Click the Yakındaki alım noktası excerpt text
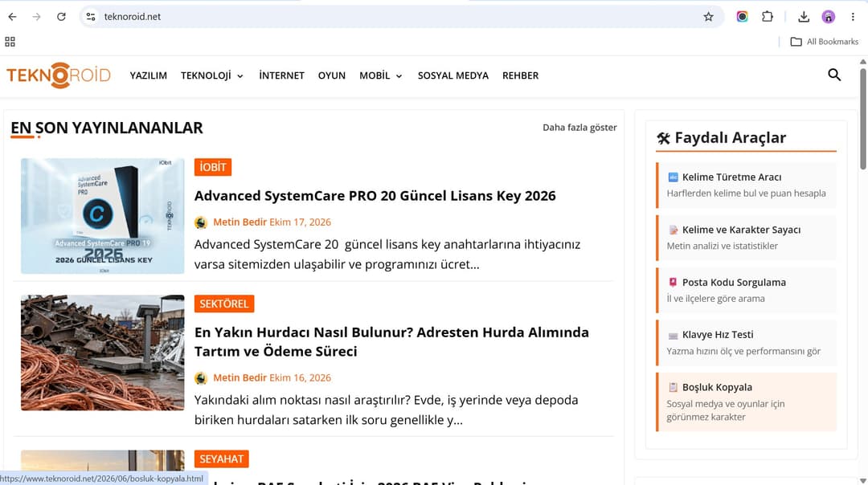The width and height of the screenshot is (868, 485). click(x=387, y=410)
